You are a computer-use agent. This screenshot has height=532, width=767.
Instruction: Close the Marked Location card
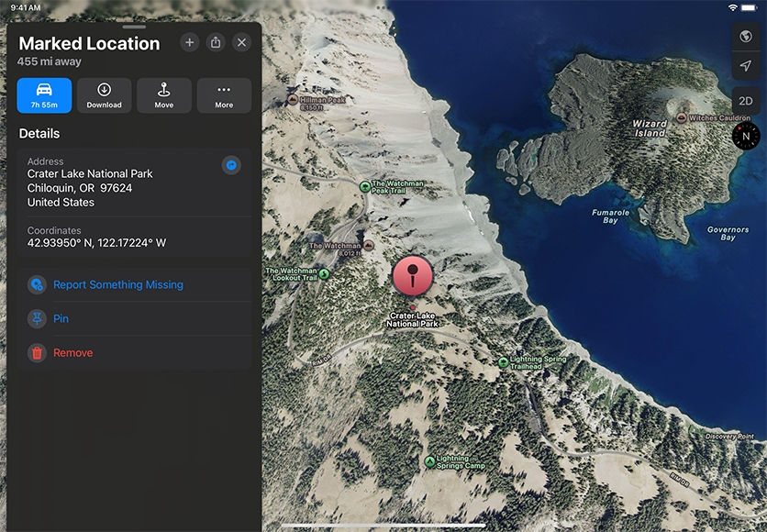pyautogui.click(x=241, y=42)
